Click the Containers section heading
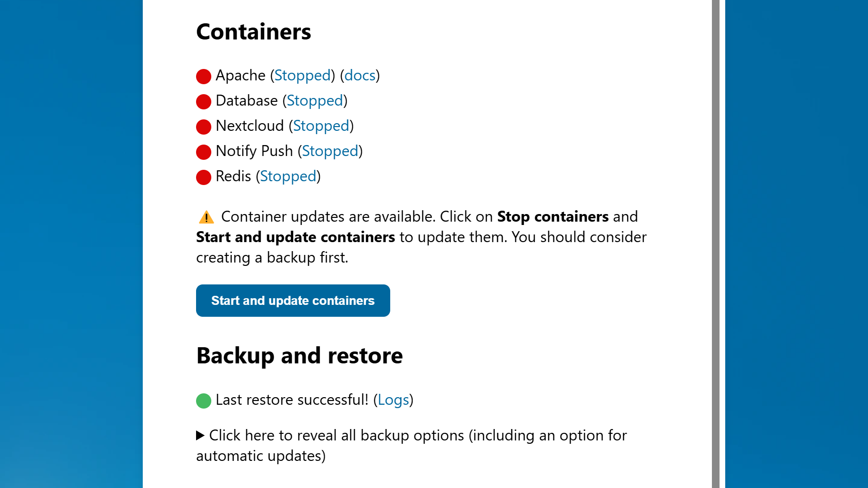This screenshot has width=868, height=488. click(x=254, y=32)
